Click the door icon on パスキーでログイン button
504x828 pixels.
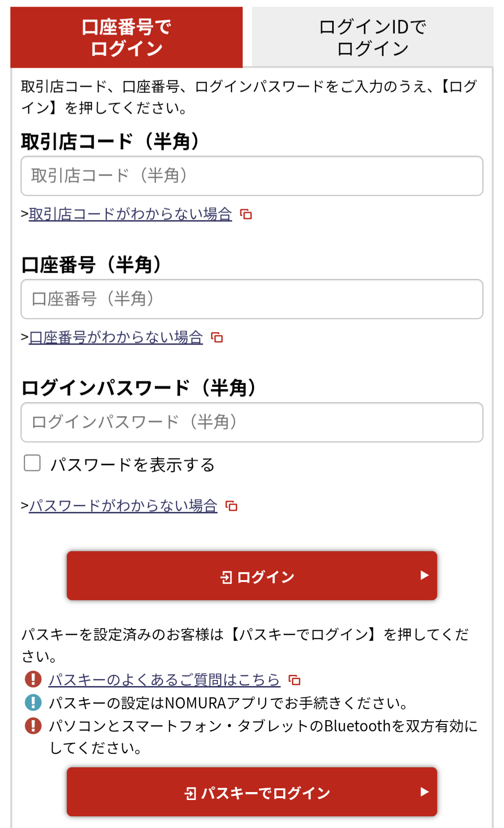click(190, 793)
